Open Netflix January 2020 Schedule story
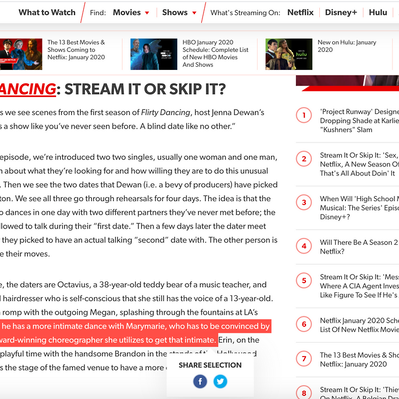 point(359,325)
